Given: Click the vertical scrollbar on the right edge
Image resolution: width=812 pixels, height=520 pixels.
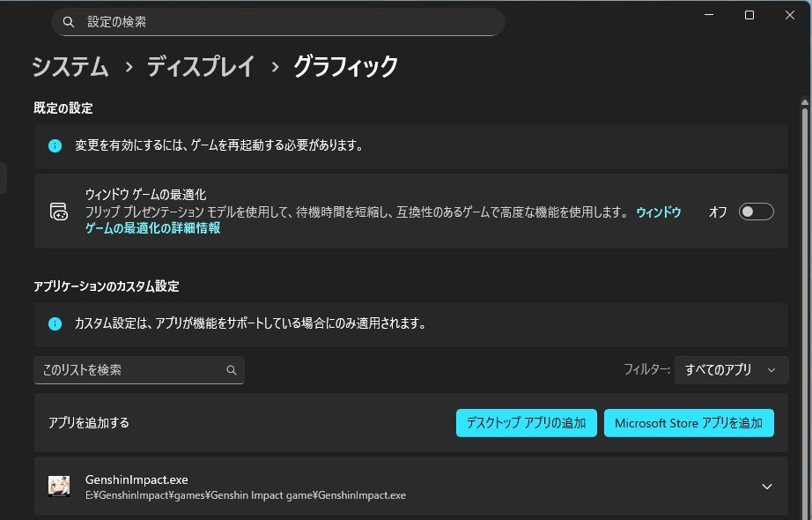Looking at the screenshot, I should 804,264.
